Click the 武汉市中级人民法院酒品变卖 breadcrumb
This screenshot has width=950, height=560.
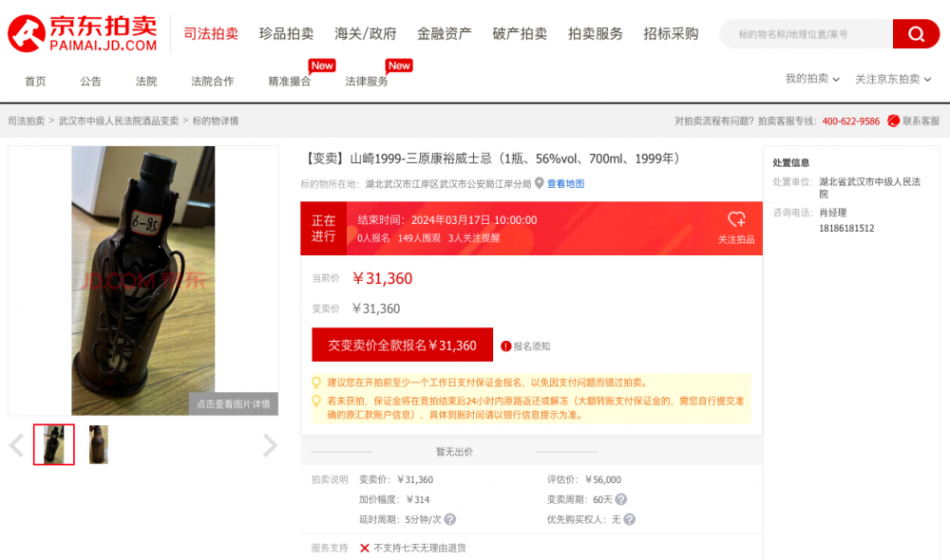(x=119, y=121)
